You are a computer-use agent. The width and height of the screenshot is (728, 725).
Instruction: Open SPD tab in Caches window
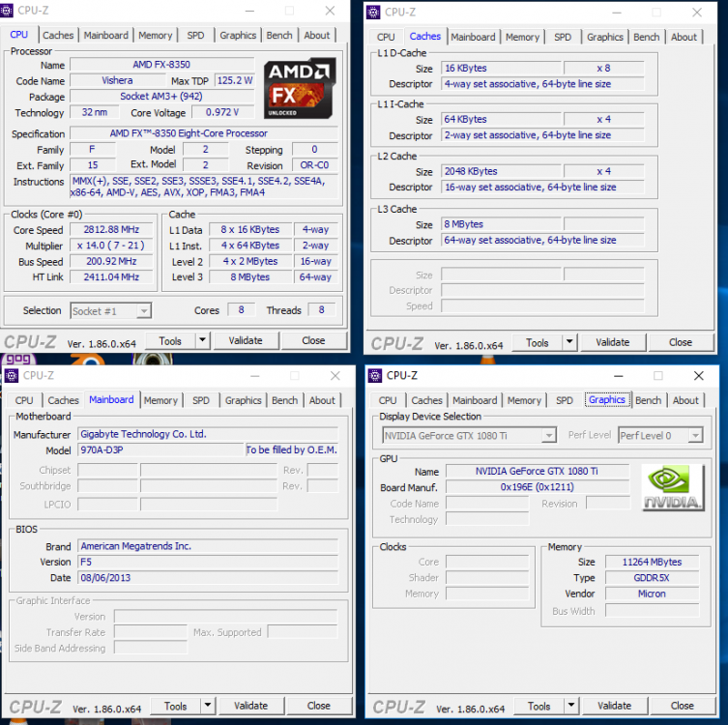(563, 37)
